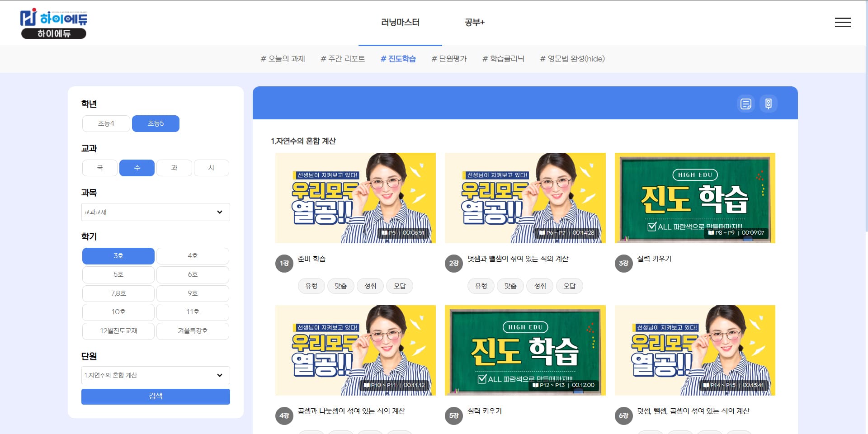The image size is (868, 434).
Task: Click the 1강 lesson number badge
Action: [284, 263]
